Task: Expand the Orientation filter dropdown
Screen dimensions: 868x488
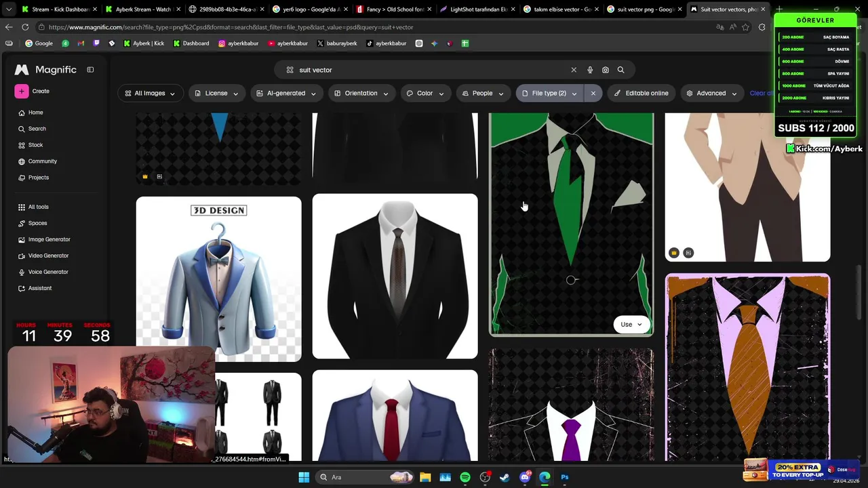Action: point(361,94)
